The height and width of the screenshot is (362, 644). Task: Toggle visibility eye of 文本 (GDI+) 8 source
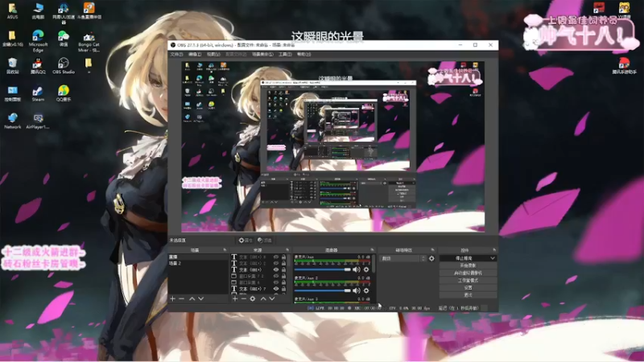pos(276,257)
